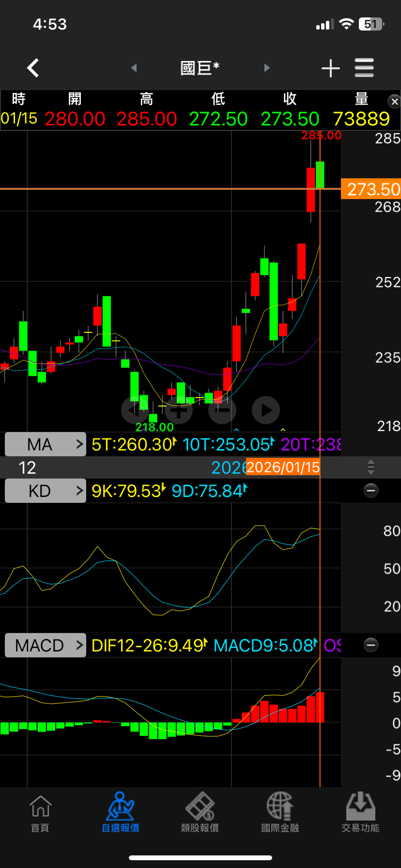
Task: Switch to 類股報價 tab
Action: tap(200, 813)
